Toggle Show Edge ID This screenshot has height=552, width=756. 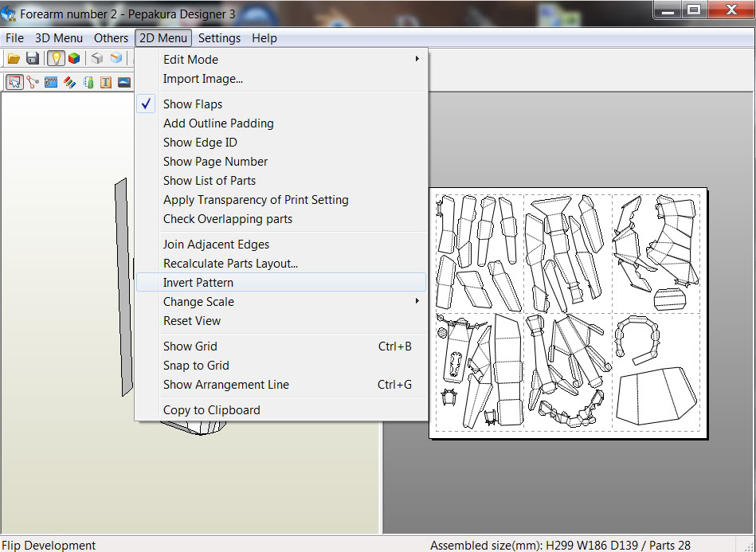(x=281, y=143)
